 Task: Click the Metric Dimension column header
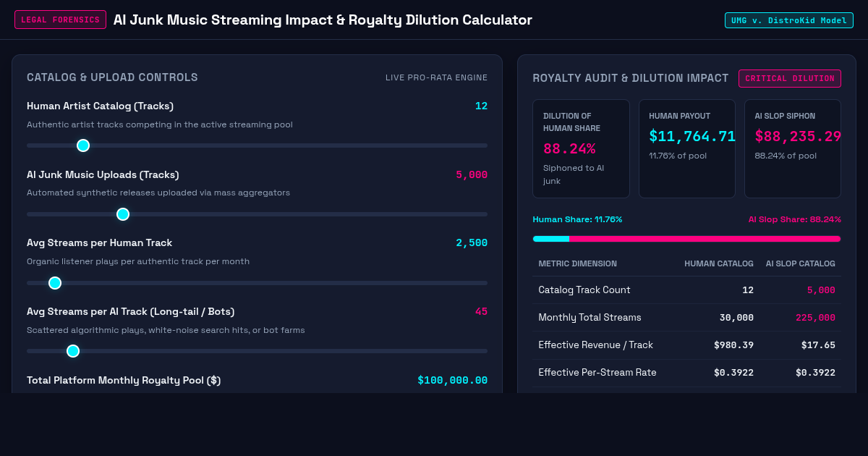(x=578, y=263)
